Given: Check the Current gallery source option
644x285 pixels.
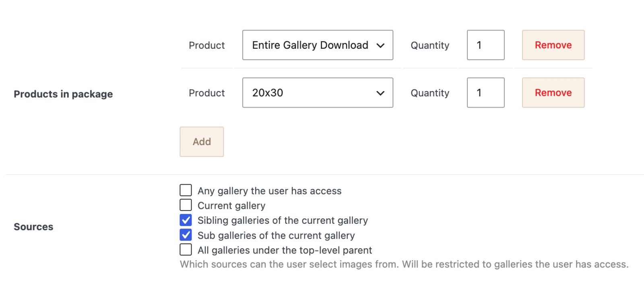Looking at the screenshot, I should [x=186, y=205].
